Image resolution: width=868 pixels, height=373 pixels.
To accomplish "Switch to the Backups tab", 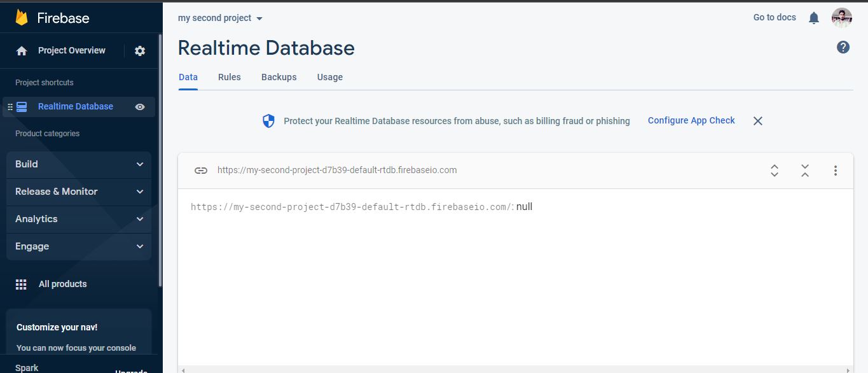I will tap(279, 77).
